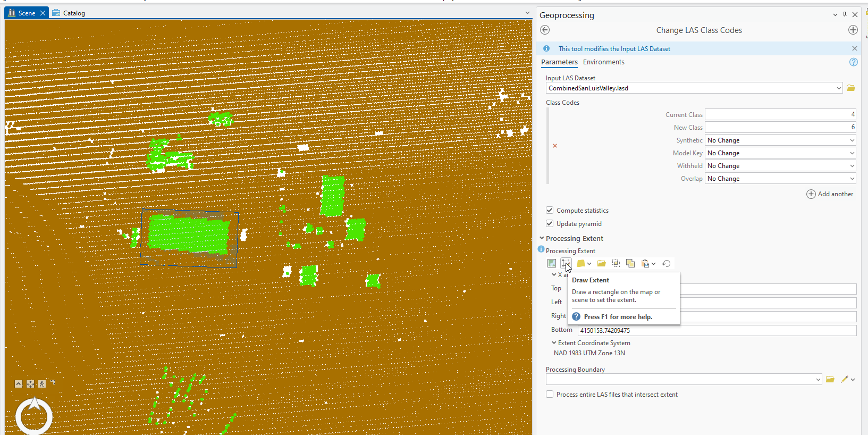
Task: Go back using the Geoprocessing back arrow
Action: coord(545,30)
